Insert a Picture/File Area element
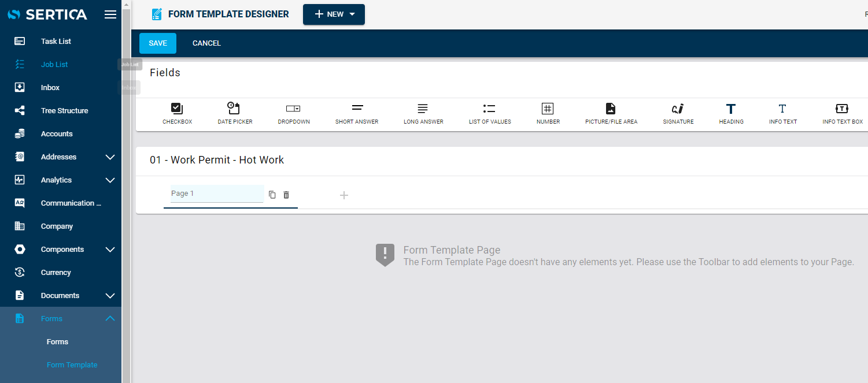 coord(611,113)
